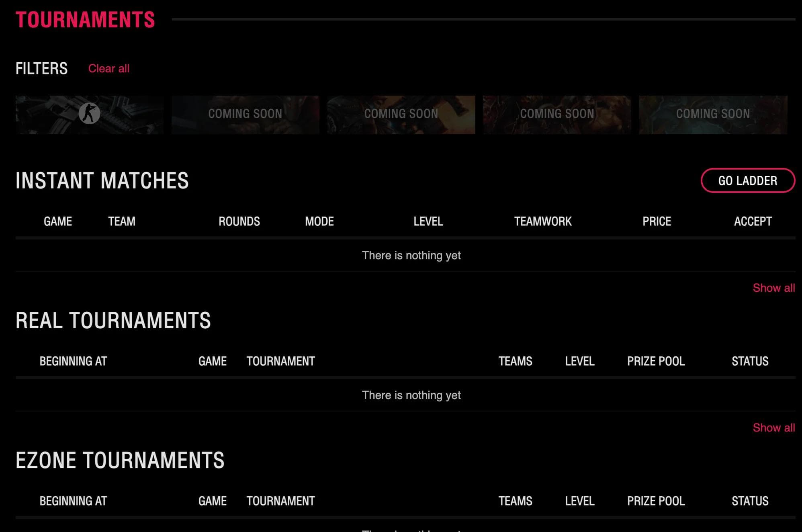The image size is (802, 532).
Task: Click the ACCEPT column header
Action: 753,221
